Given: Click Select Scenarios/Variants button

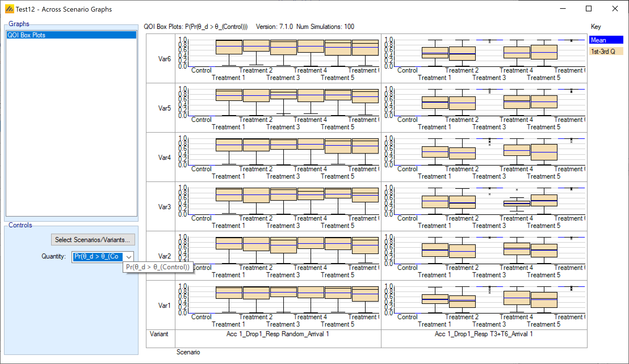Looking at the screenshot, I should [x=93, y=240].
